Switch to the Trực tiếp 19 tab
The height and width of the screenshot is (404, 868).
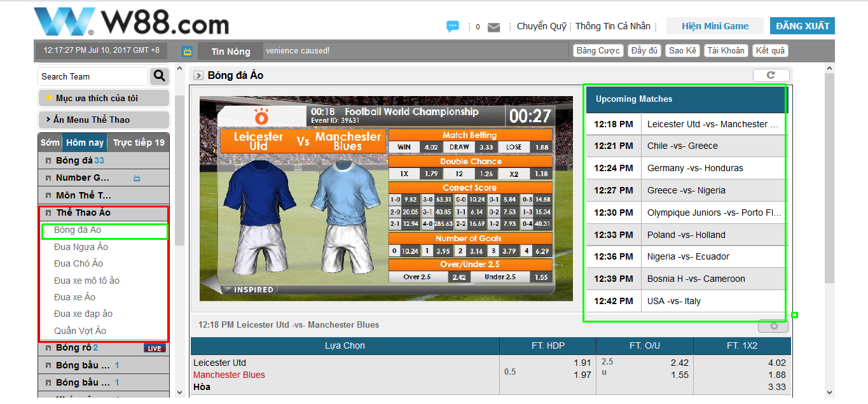[139, 143]
